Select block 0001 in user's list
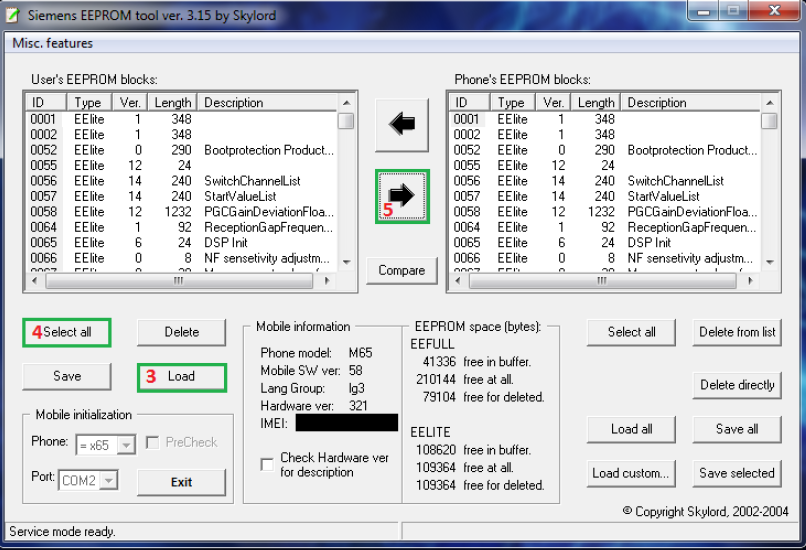 click(x=182, y=119)
